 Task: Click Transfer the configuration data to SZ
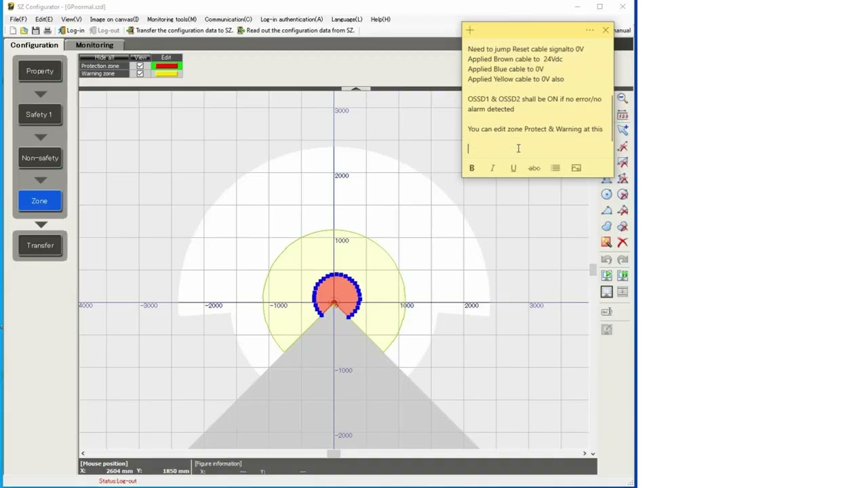click(x=180, y=30)
